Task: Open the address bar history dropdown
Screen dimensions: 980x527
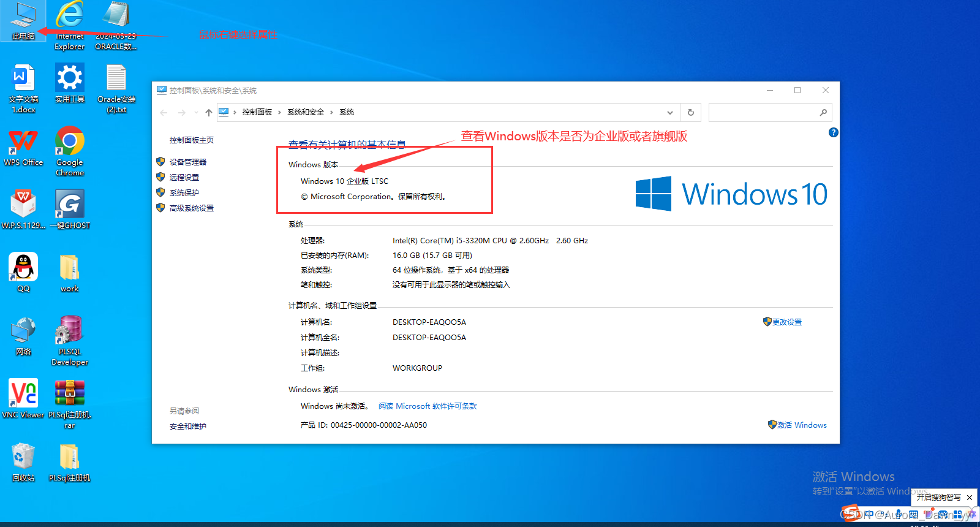Action: coord(670,112)
